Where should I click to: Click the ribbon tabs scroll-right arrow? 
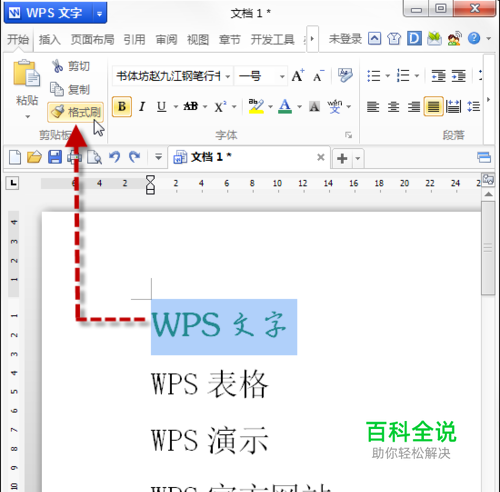[312, 39]
